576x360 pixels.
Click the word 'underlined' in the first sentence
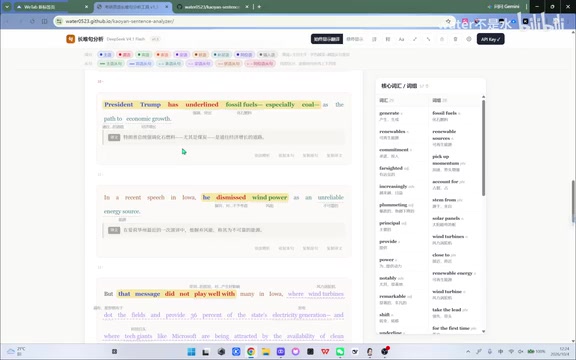click(202, 105)
